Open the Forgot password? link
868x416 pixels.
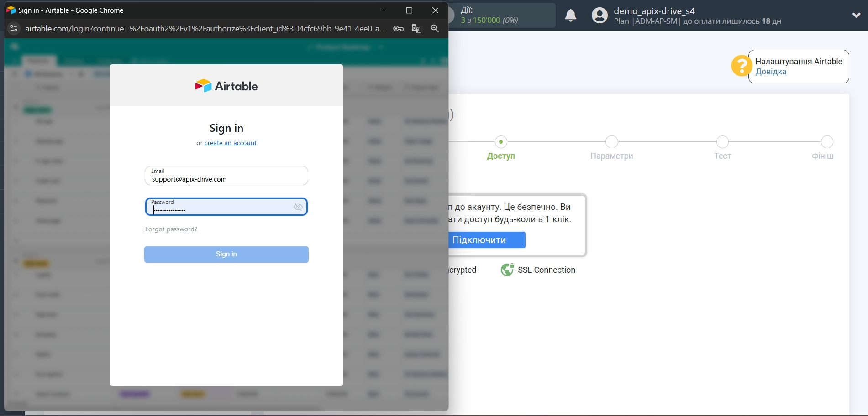[x=171, y=229]
